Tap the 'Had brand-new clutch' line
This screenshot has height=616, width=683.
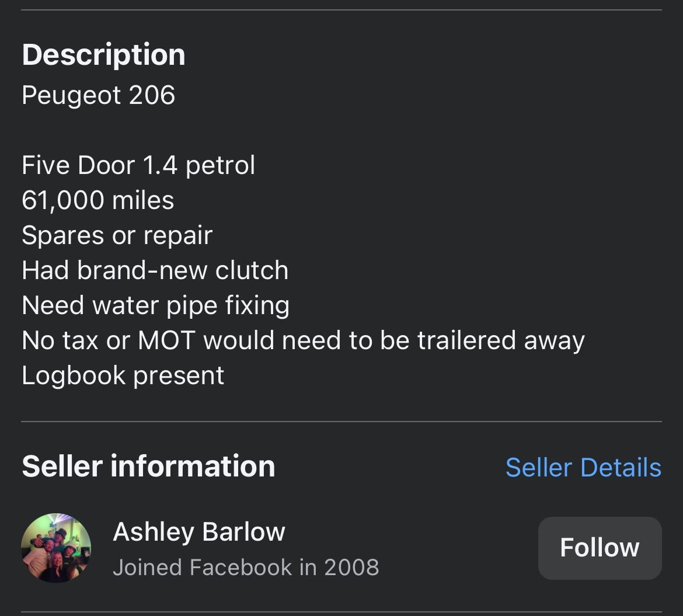155,270
